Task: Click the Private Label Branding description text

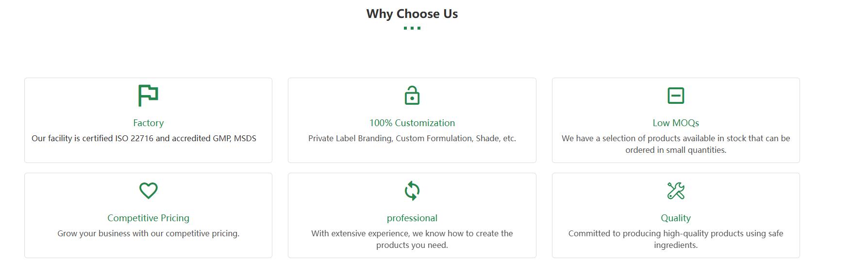Action: coord(412,138)
